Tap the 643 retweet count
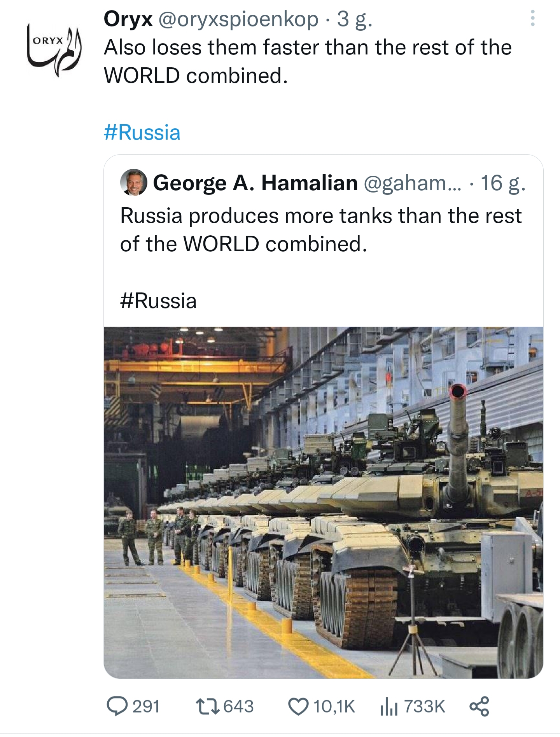This screenshot has height=737, width=560. (x=238, y=706)
